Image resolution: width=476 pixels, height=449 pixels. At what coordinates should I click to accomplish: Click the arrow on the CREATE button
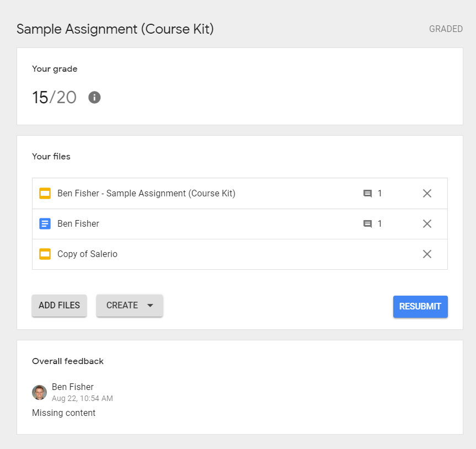pyautogui.click(x=150, y=306)
